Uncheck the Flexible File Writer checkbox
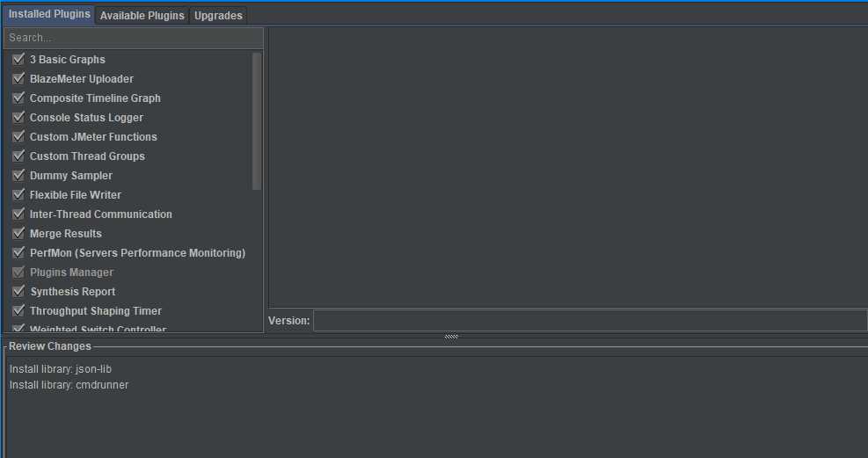The width and height of the screenshot is (868, 458). 18,194
